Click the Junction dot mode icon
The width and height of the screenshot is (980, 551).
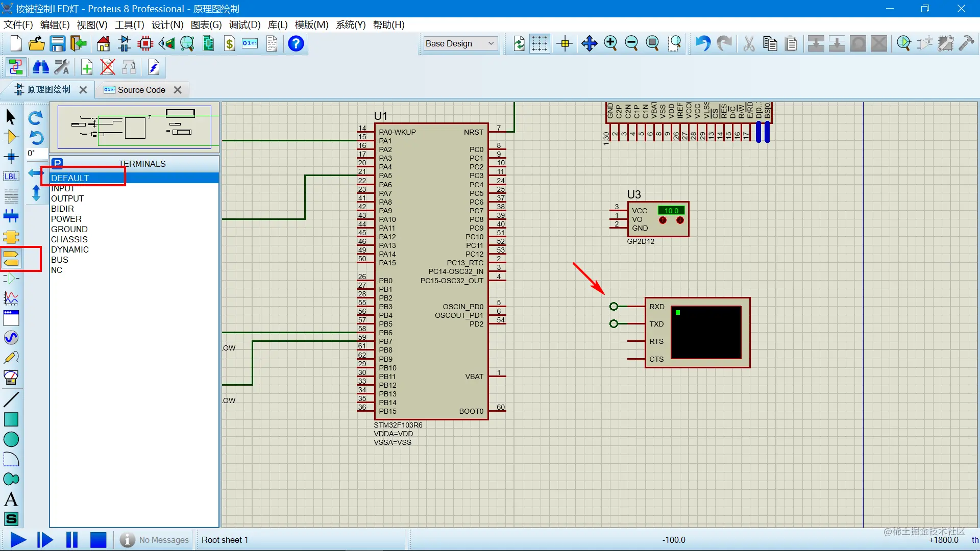pos(11,157)
